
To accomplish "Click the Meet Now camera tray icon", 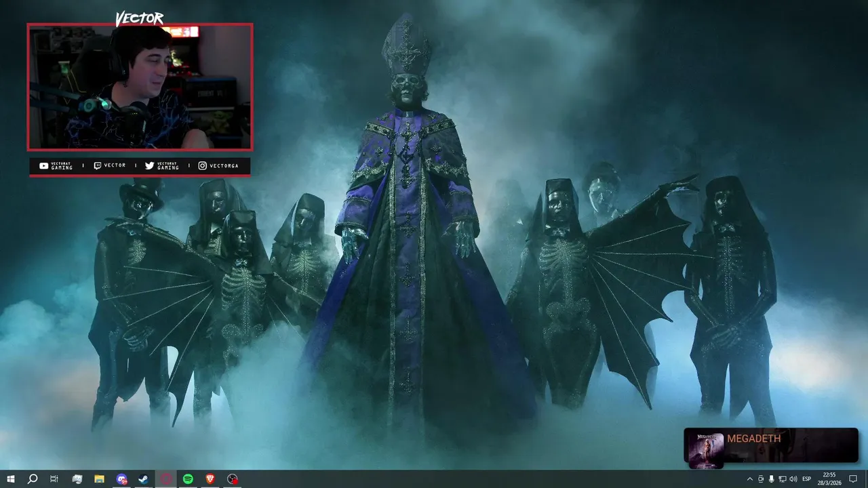I will coord(761,479).
